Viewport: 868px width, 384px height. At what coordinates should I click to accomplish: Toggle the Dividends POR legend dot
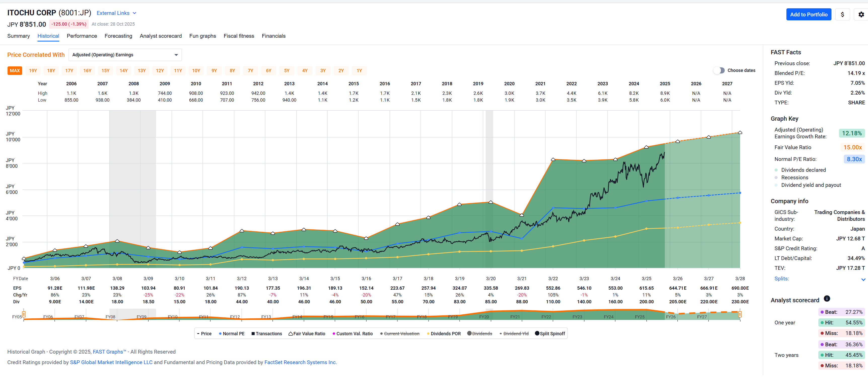(x=428, y=333)
